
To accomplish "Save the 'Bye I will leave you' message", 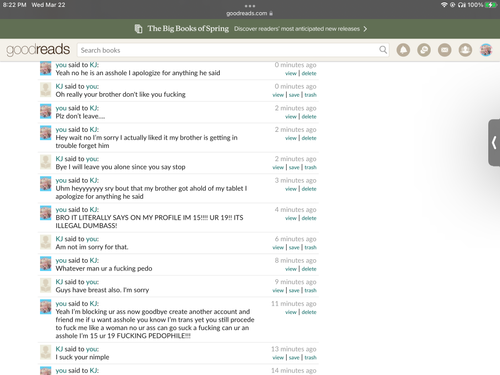I will pos(294,167).
